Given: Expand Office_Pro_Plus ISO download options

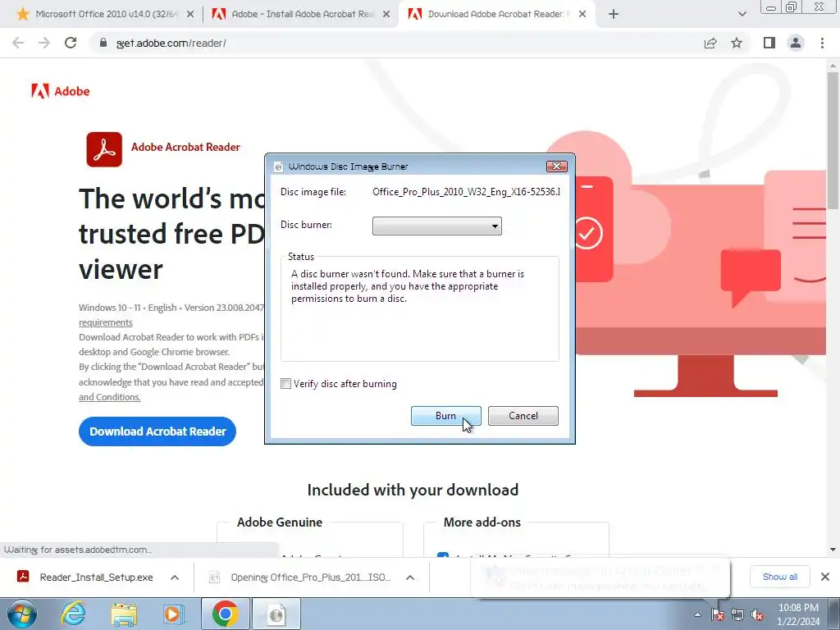Looking at the screenshot, I should pyautogui.click(x=410, y=577).
